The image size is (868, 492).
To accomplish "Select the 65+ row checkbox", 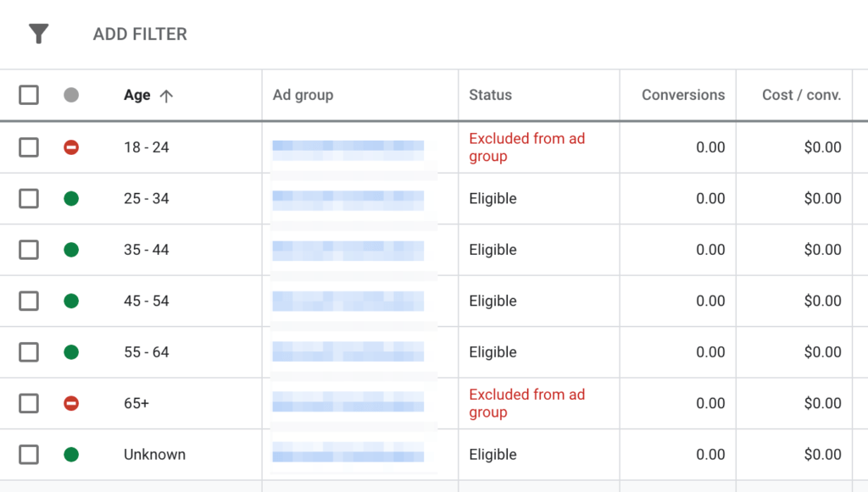I will coord(28,403).
